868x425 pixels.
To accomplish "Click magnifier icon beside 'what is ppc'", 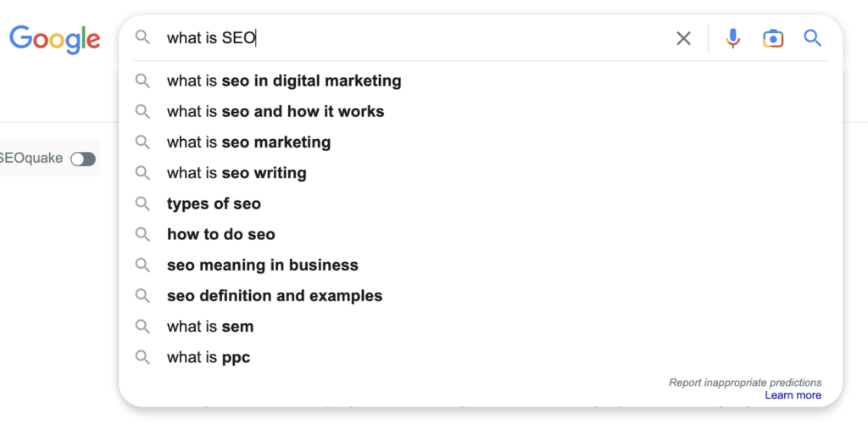I will click(142, 357).
